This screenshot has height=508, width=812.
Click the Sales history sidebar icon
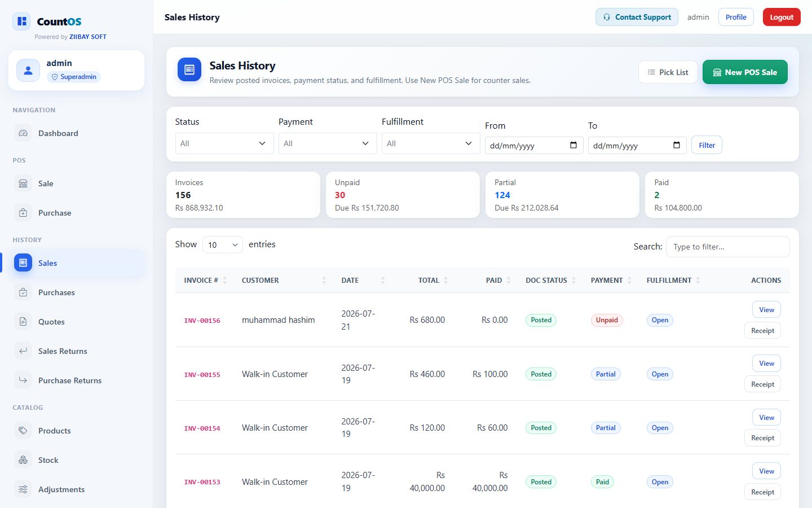click(23, 263)
